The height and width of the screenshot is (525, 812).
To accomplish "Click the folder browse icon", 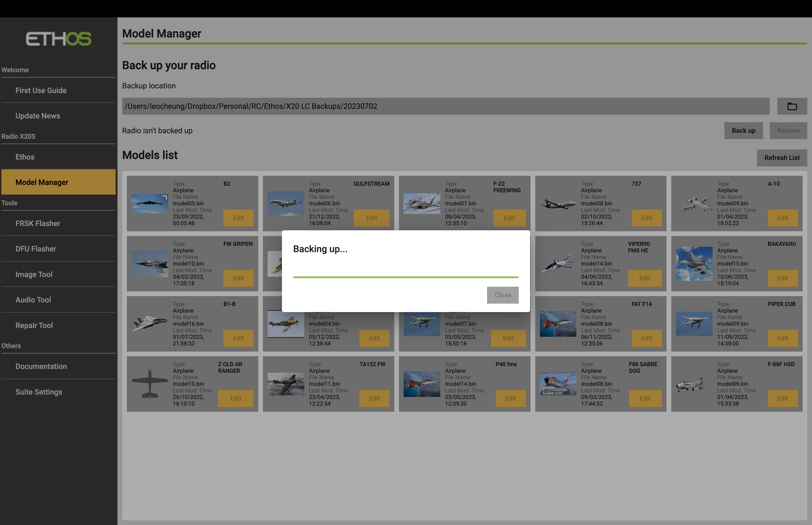I will pos(792,106).
